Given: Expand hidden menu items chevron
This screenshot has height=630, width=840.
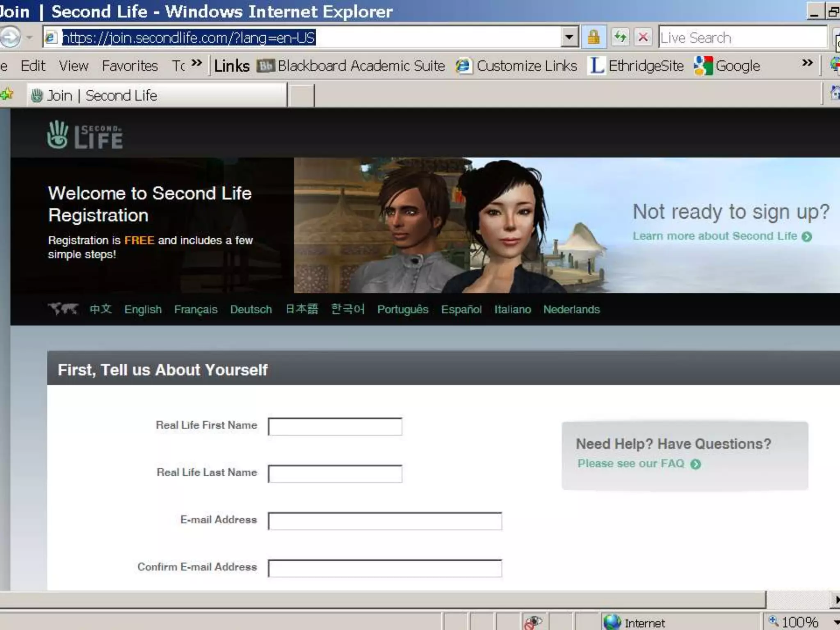Looking at the screenshot, I should pyautogui.click(x=197, y=63).
